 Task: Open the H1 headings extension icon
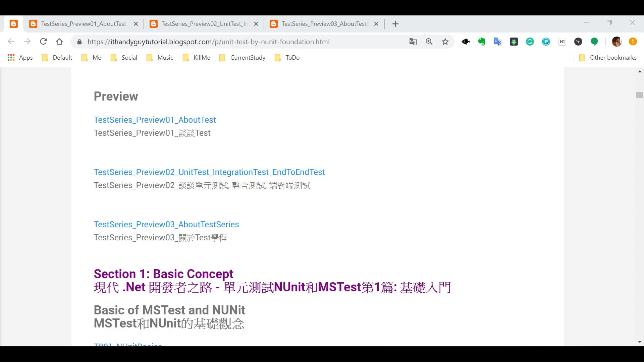pos(562,42)
